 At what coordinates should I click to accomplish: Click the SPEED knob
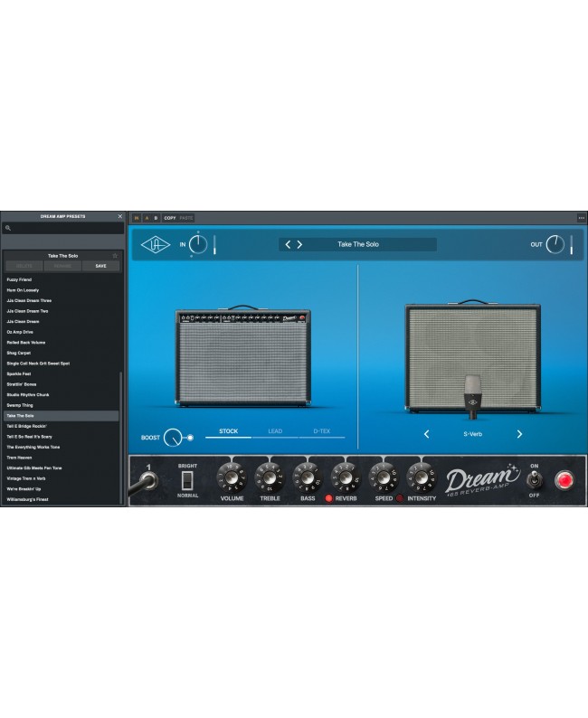(x=384, y=477)
